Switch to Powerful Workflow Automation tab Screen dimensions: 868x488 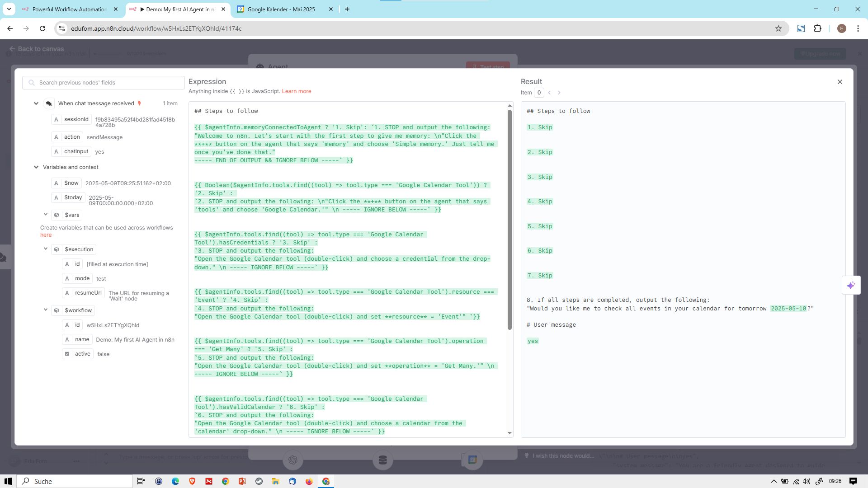click(x=70, y=9)
